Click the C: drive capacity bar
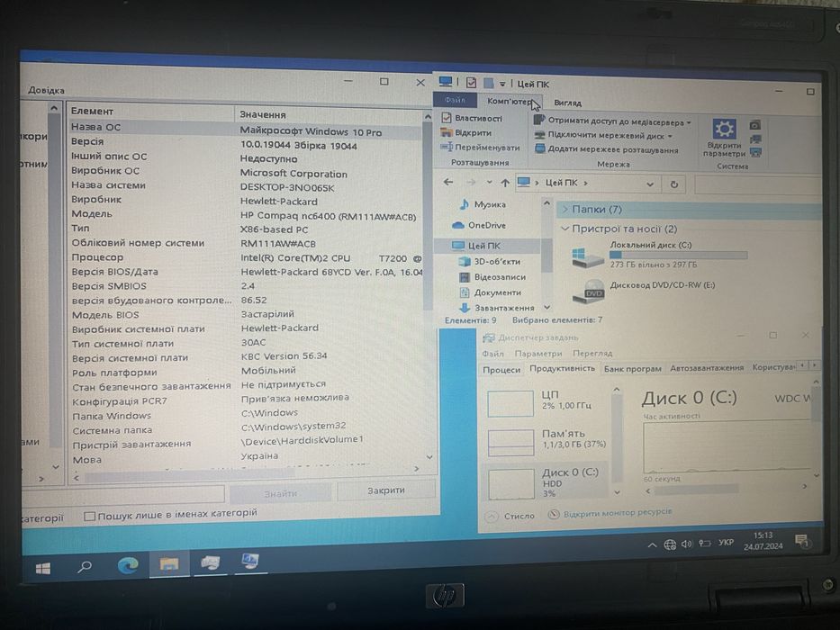Screen dimensions: 840x630 [x=678, y=255]
